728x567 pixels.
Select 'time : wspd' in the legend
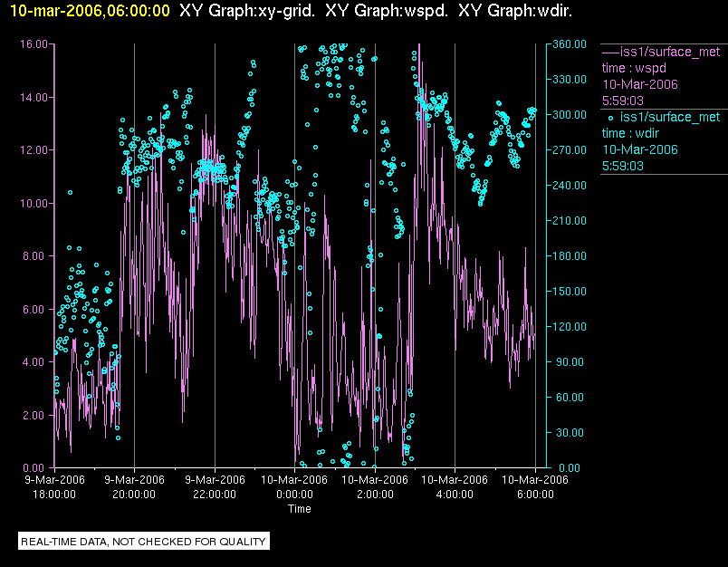point(636,68)
